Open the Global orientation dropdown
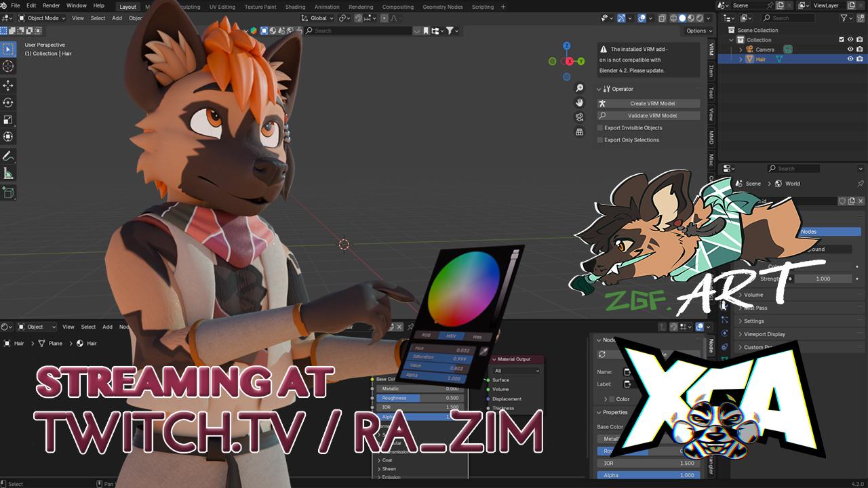This screenshot has height=488, width=868. tap(317, 18)
